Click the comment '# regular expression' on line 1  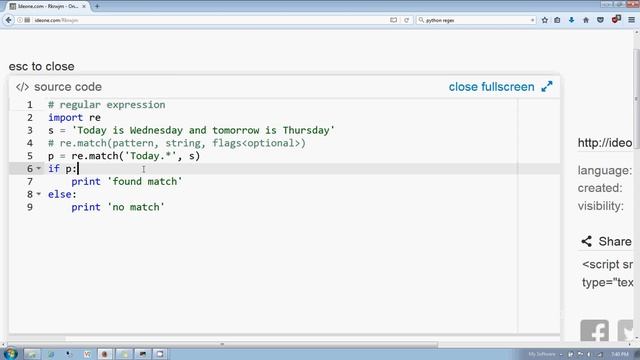point(107,105)
